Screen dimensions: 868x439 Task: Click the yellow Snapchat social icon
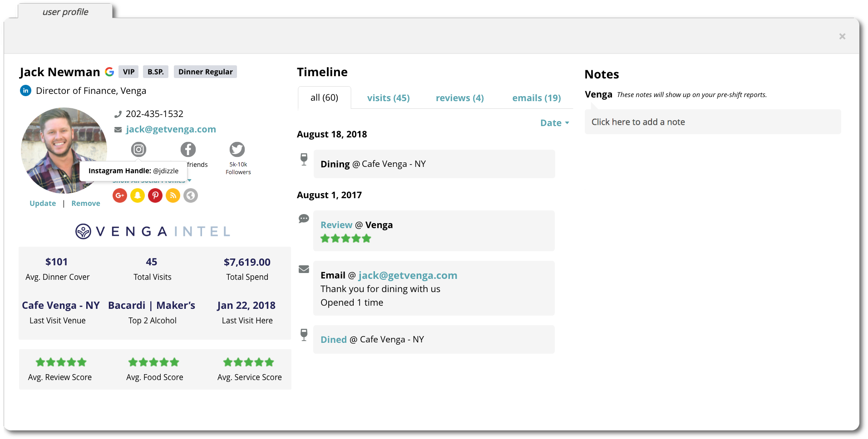138,195
